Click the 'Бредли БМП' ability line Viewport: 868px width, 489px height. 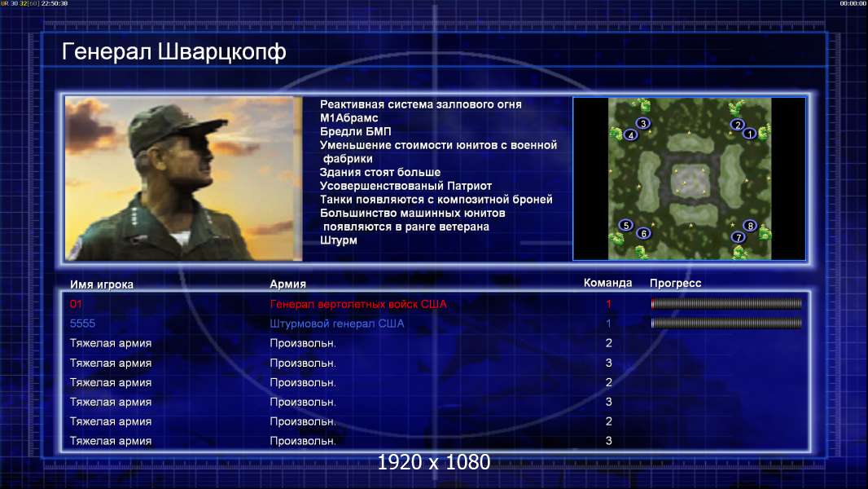coord(355,131)
